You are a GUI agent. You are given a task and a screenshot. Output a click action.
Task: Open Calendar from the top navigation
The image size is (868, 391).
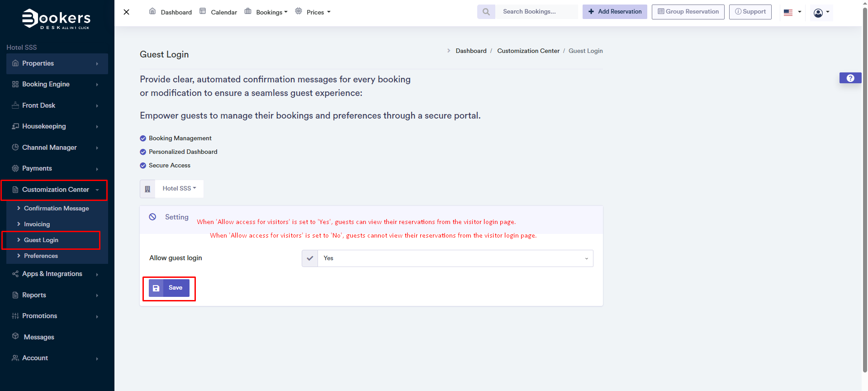(x=223, y=12)
